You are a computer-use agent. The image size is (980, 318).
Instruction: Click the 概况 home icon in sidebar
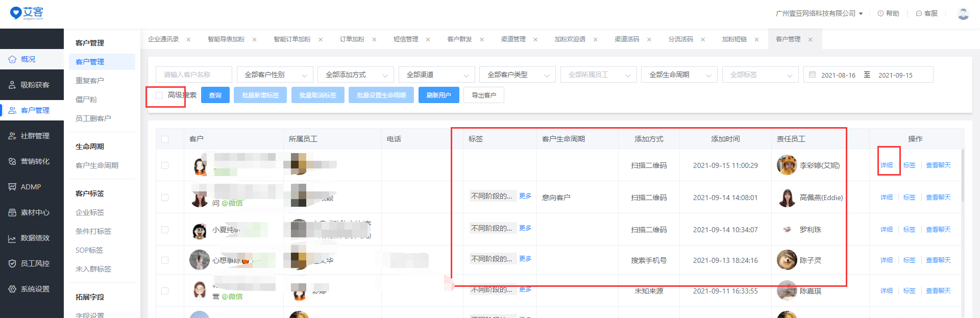coord(12,59)
